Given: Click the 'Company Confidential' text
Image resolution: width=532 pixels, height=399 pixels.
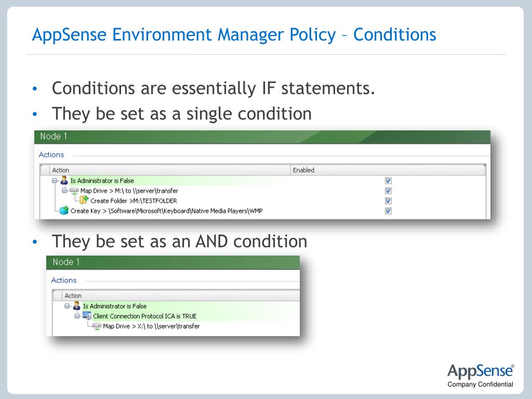Looking at the screenshot, I should click(x=480, y=384).
